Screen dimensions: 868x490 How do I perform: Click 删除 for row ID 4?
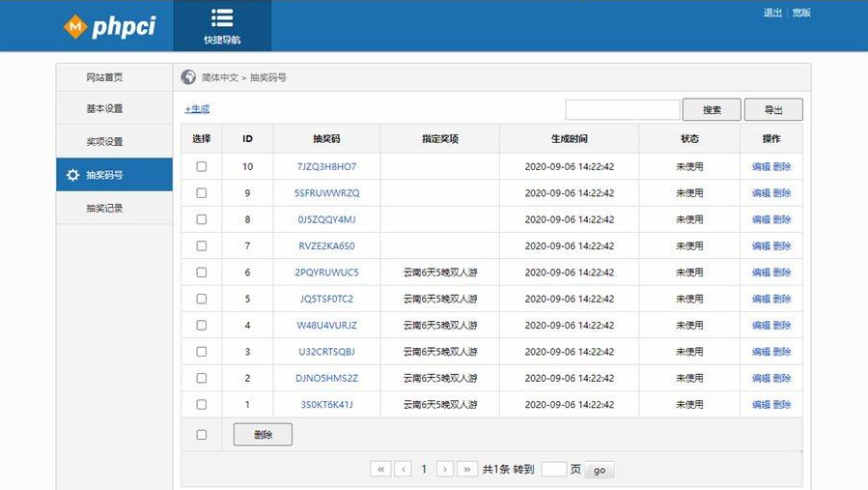(x=782, y=325)
